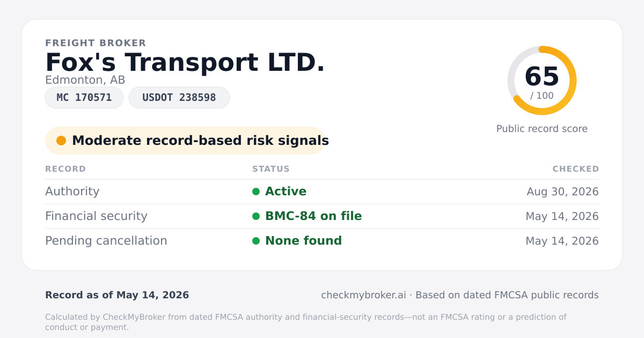644x338 pixels.
Task: Click the orange risk signal dot
Action: pos(61,141)
